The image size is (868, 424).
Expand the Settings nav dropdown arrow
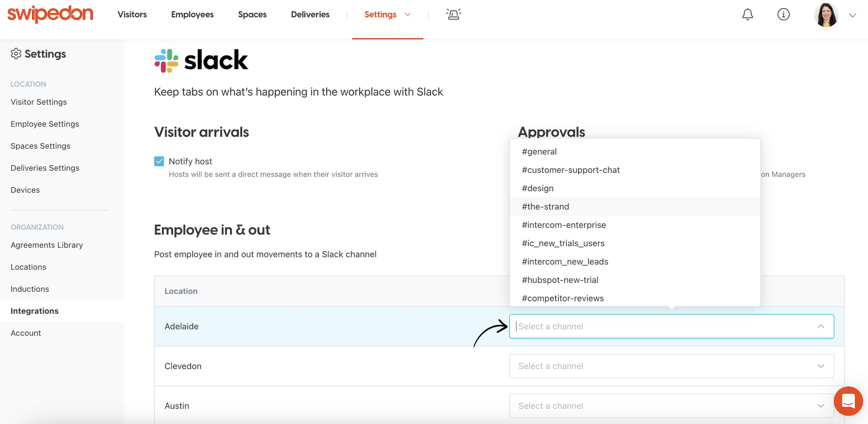(407, 14)
